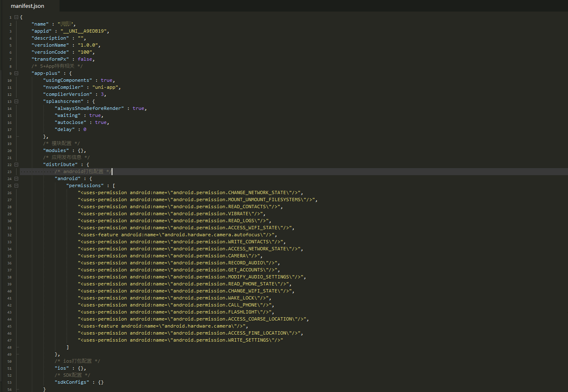The width and height of the screenshot is (568, 392).
Task: Click the ACCESS_NETWORK_STATE permission line
Action: (191, 249)
